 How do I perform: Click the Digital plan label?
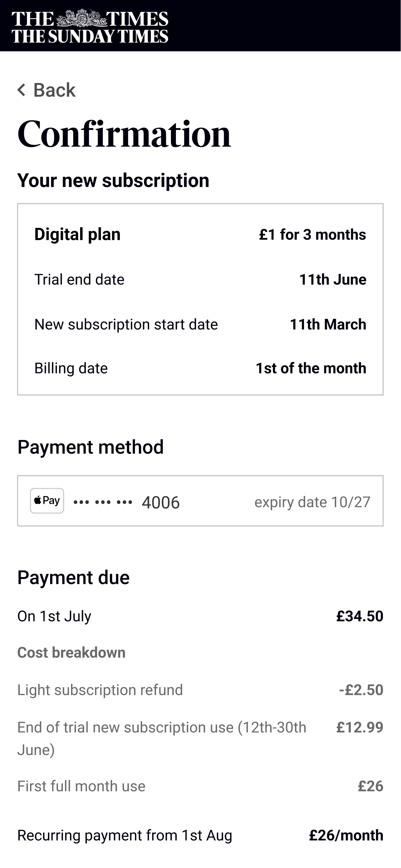[78, 234]
